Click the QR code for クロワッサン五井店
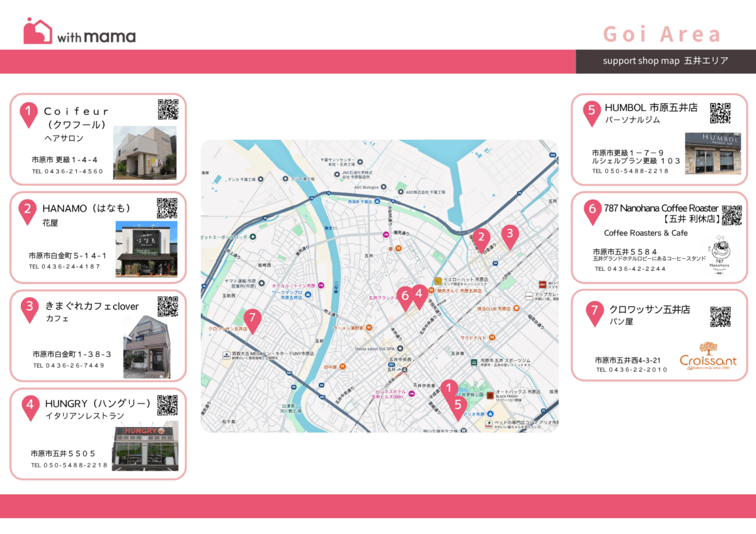 point(720,317)
